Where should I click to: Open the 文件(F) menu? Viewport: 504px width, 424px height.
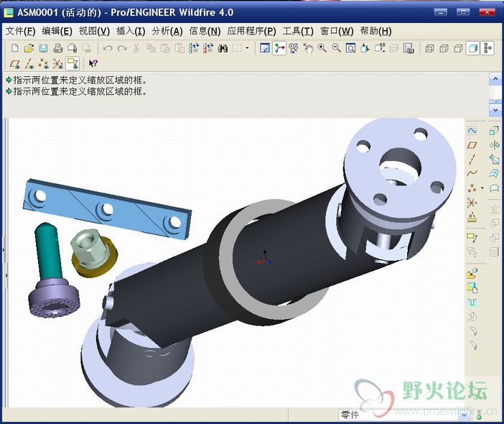click(x=20, y=31)
